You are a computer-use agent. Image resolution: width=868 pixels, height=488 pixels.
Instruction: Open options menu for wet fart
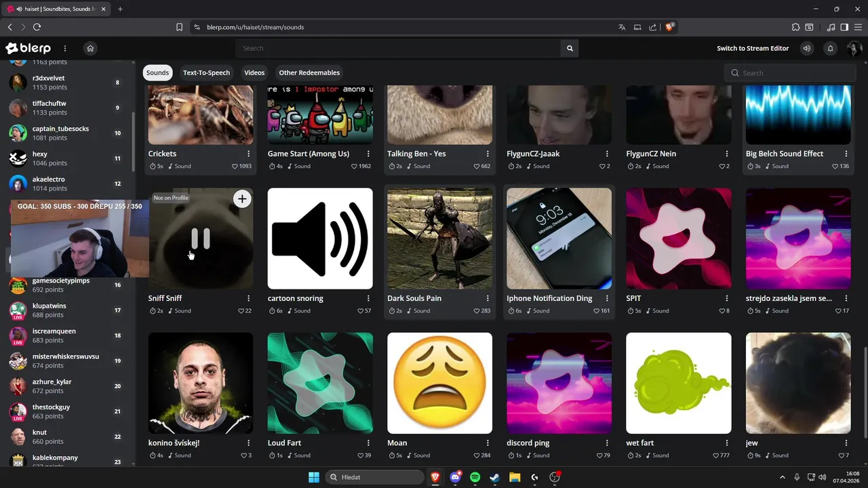tap(727, 443)
